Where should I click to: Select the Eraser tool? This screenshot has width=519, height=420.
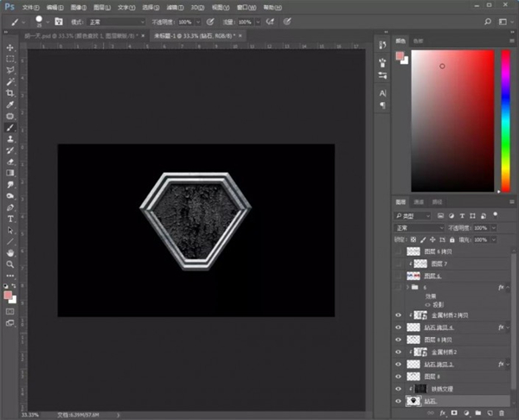click(x=10, y=161)
